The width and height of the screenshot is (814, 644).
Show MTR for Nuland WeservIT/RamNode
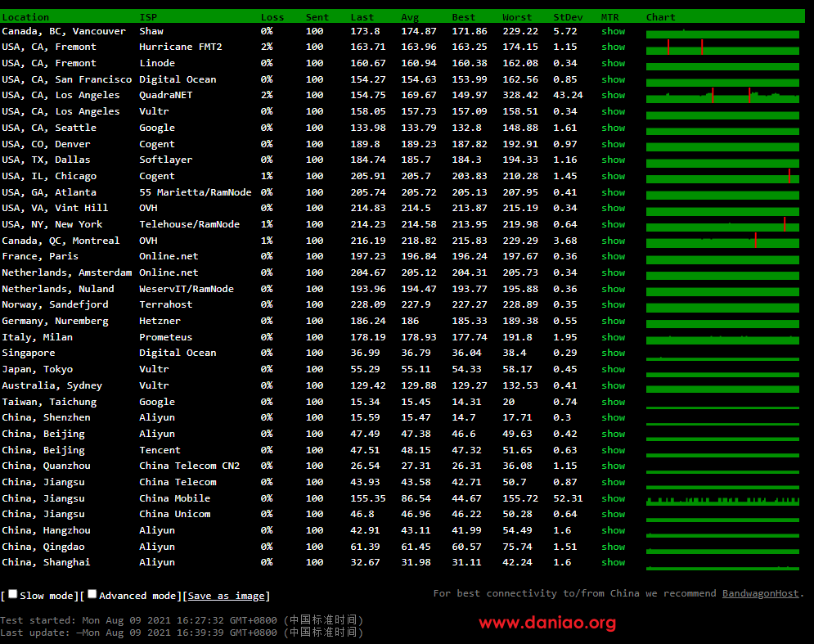click(x=613, y=289)
